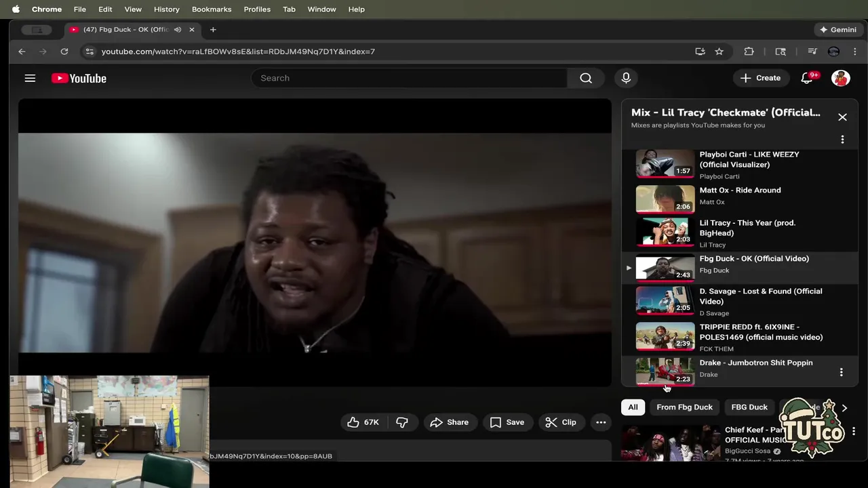
Task: Open more actions ellipsis under video
Action: [x=601, y=422]
